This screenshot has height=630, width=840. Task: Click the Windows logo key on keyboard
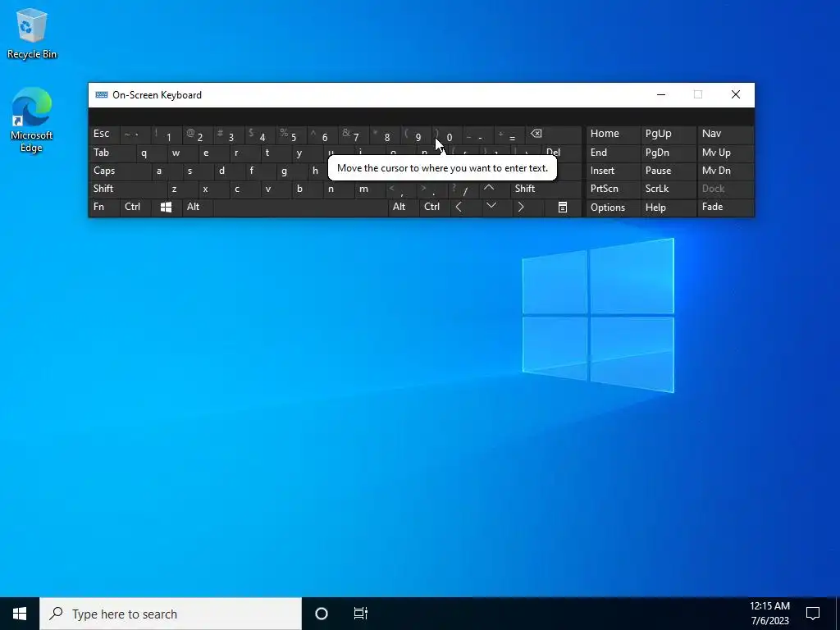166,208
